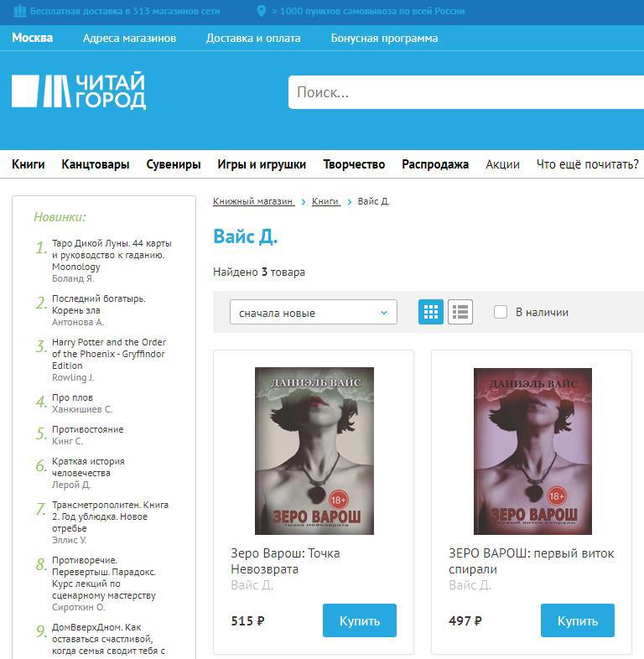Open the Книги menu
Image resolution: width=644 pixels, height=659 pixels.
(x=29, y=164)
